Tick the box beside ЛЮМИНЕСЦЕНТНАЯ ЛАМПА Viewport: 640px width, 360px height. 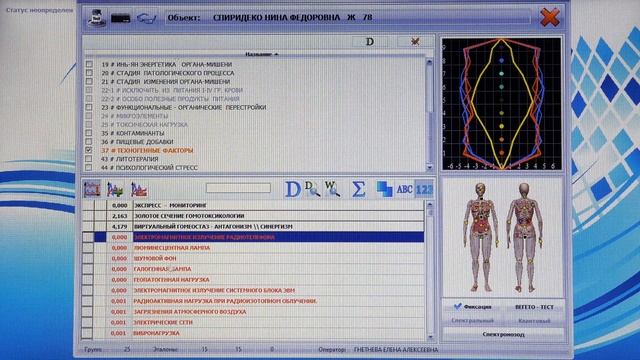[x=87, y=248]
